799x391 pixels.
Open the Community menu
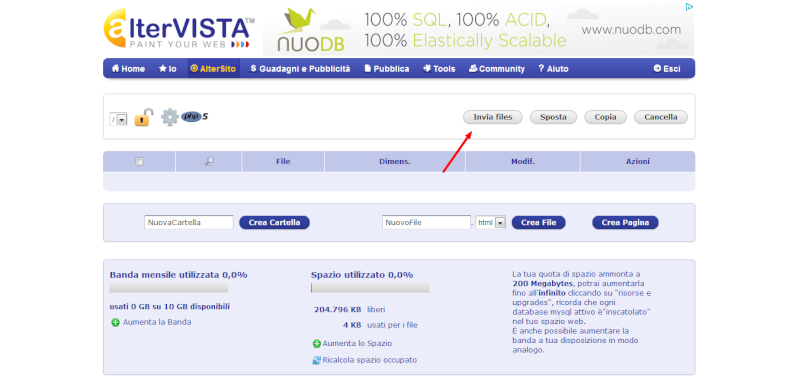point(496,69)
